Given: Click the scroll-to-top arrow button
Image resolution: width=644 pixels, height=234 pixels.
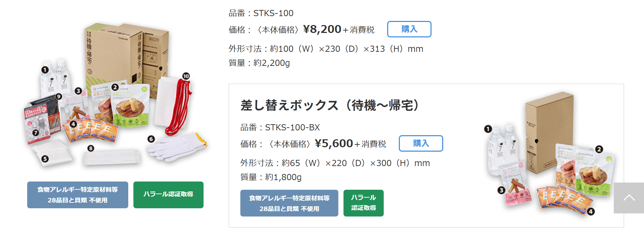Looking at the screenshot, I should tap(629, 198).
